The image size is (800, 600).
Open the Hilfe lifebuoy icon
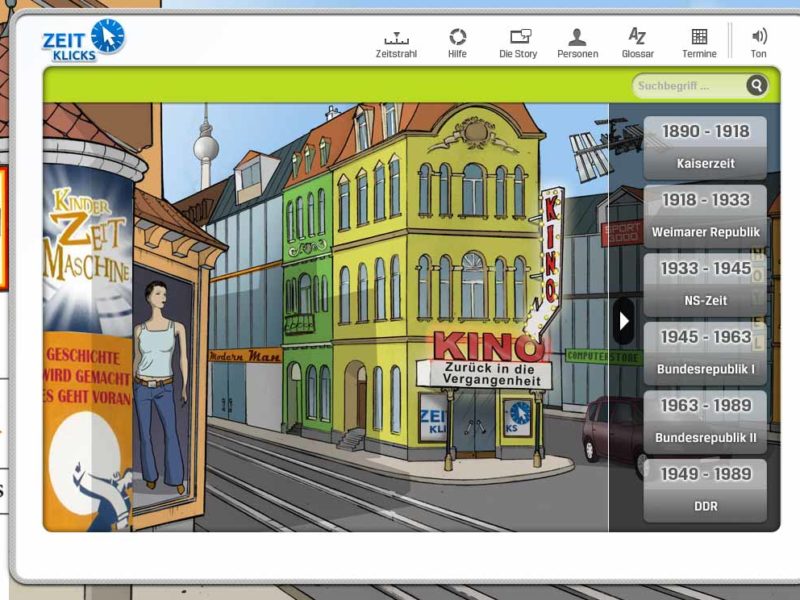click(457, 43)
